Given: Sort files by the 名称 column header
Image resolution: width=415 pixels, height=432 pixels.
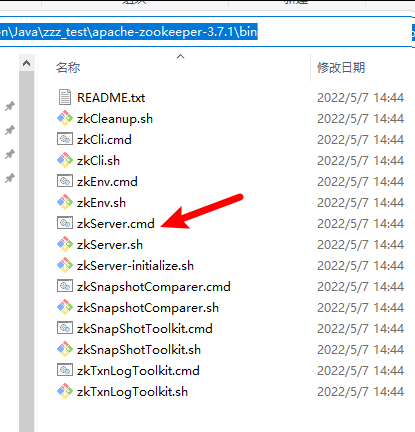Looking at the screenshot, I should pyautogui.click(x=68, y=68).
